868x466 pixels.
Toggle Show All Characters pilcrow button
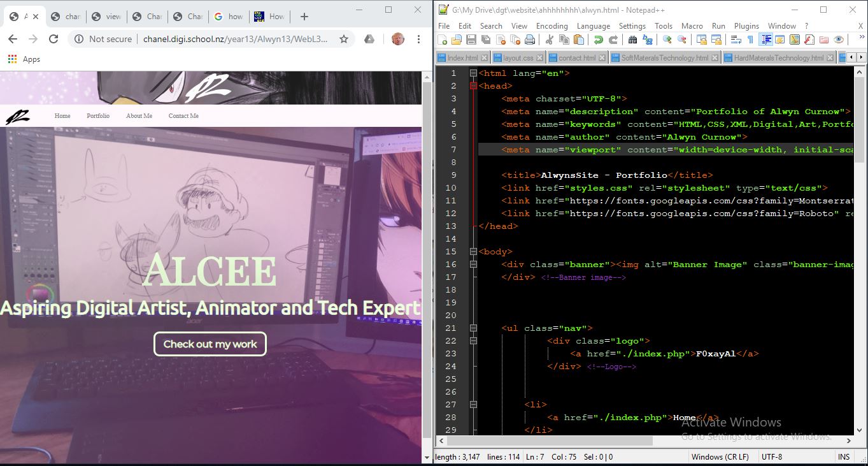pos(750,40)
